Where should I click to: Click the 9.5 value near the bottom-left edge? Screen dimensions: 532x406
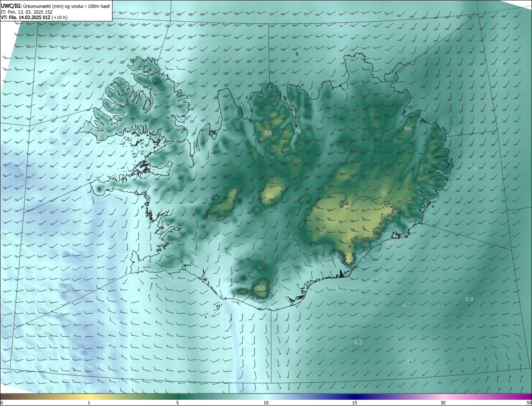49,389
